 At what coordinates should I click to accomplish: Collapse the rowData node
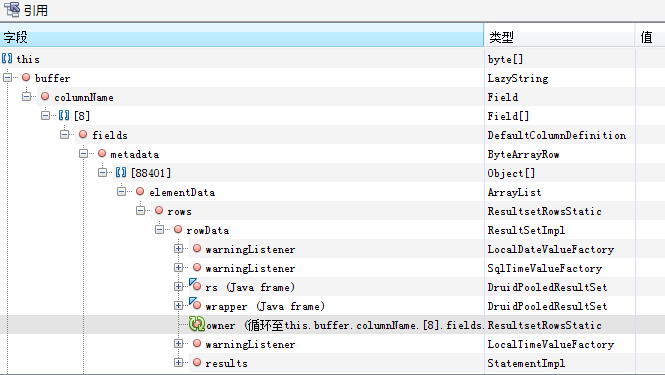point(159,229)
